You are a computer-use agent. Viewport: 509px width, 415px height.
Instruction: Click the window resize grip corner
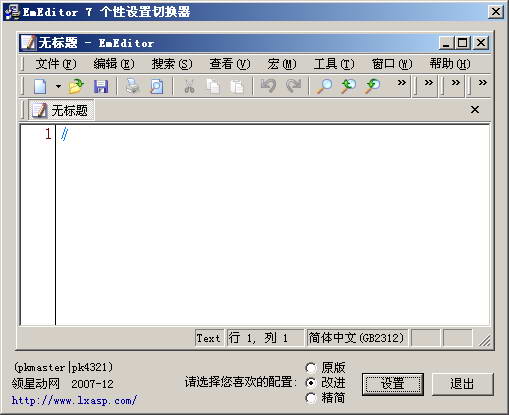coord(485,341)
